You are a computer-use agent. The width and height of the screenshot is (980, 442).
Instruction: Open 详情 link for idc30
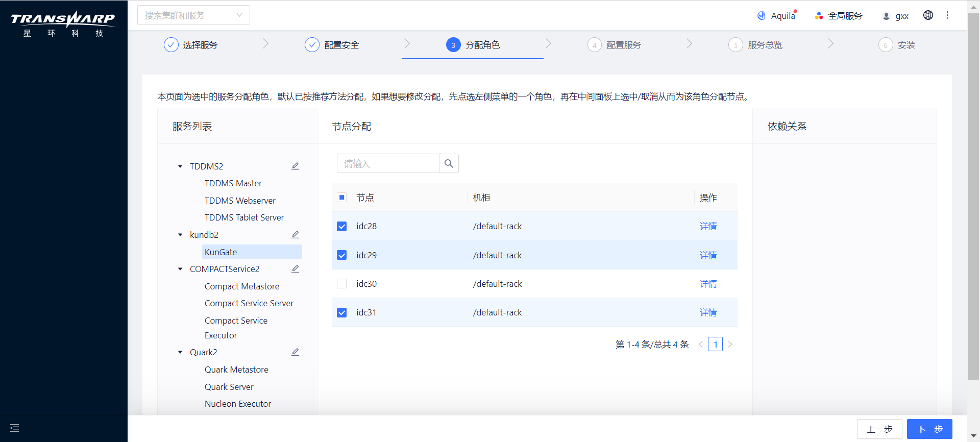708,284
